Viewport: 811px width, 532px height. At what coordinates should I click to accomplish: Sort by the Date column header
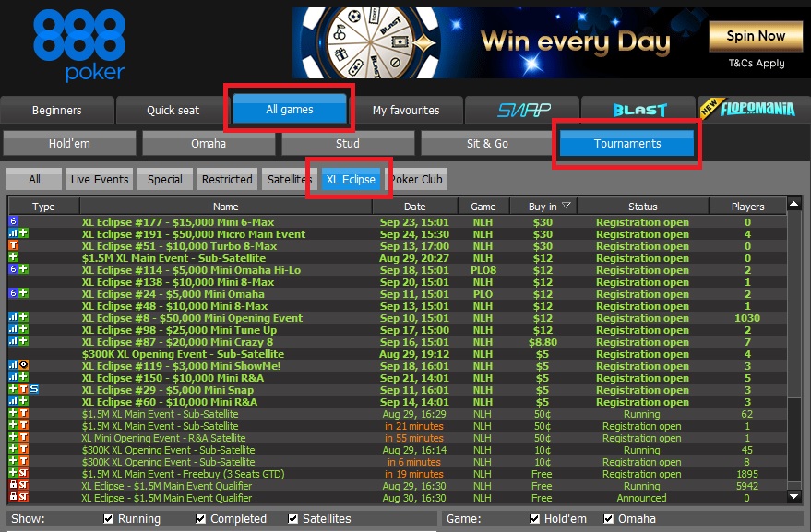(415, 207)
